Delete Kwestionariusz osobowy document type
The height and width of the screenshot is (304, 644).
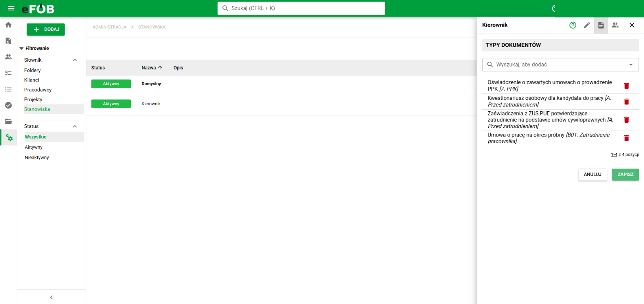627,102
